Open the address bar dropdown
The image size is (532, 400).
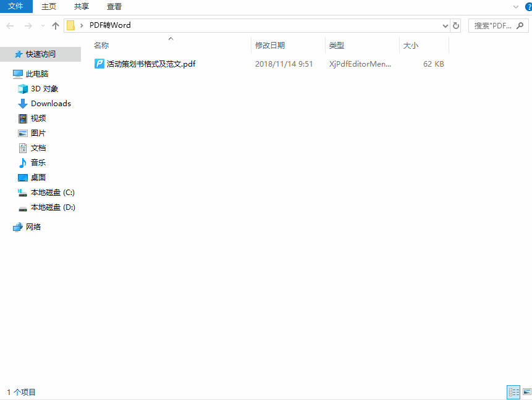[x=444, y=25]
